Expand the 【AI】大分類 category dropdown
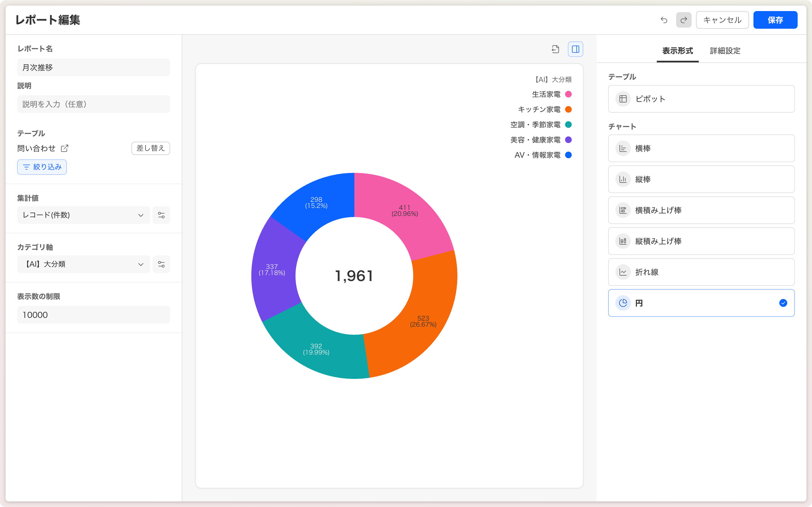Image resolution: width=812 pixels, height=507 pixels. (83, 264)
